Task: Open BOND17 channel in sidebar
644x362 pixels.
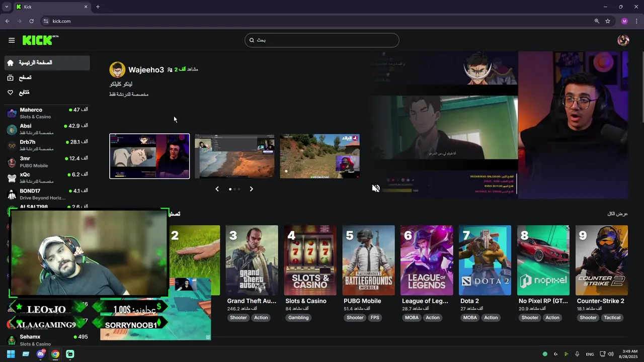Action: 47,194
